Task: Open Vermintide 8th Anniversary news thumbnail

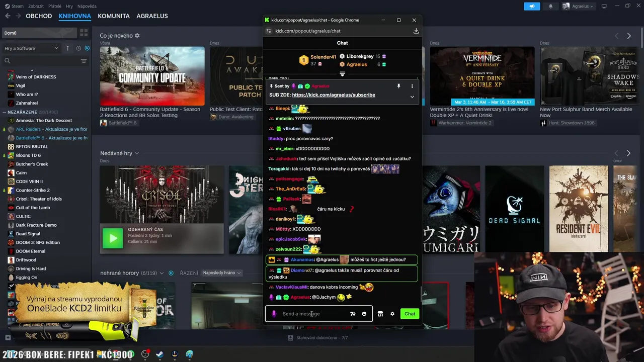Action: coord(482,76)
